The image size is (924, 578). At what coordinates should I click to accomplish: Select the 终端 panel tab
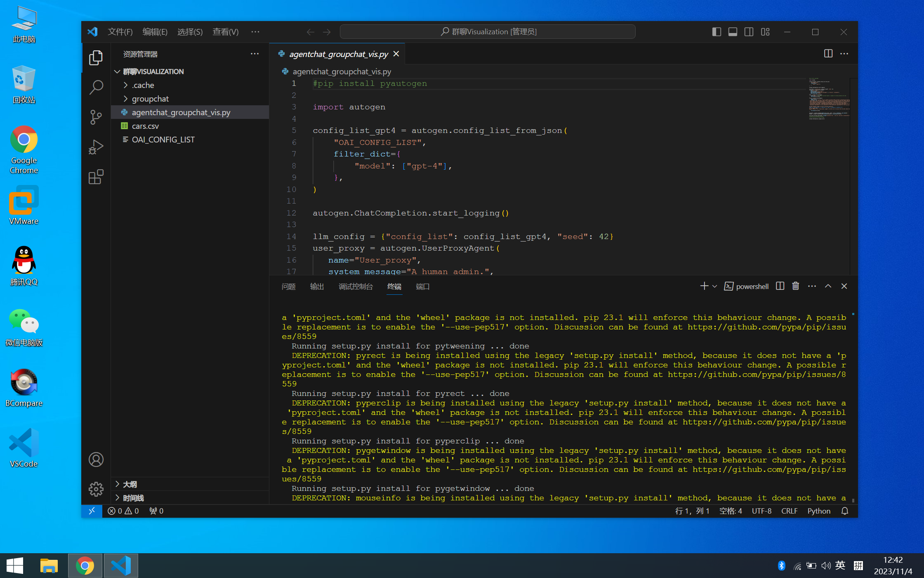394,287
